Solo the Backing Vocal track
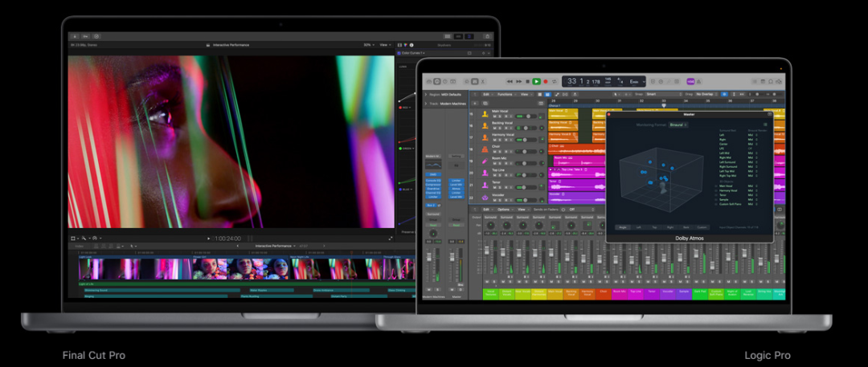 click(500, 128)
